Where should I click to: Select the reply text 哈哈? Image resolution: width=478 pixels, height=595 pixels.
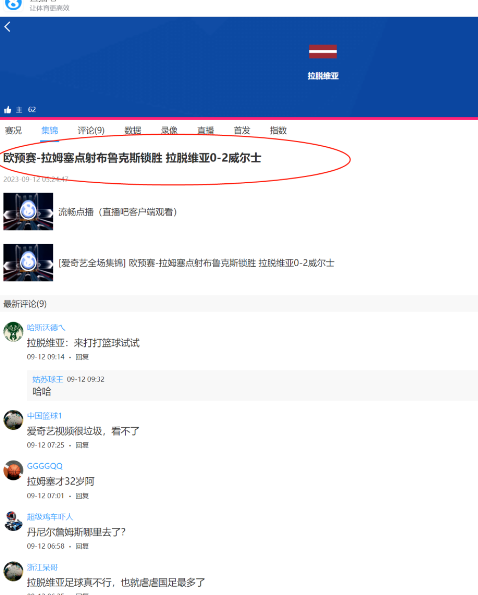[42, 391]
